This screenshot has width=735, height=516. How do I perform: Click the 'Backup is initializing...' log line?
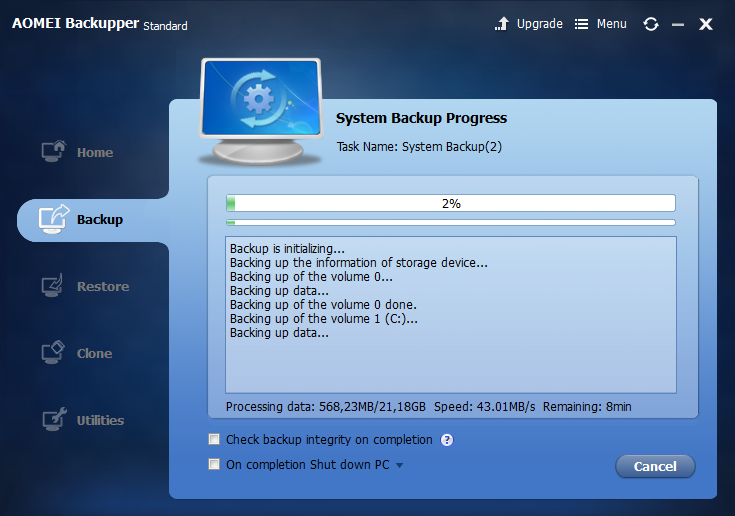click(287, 248)
